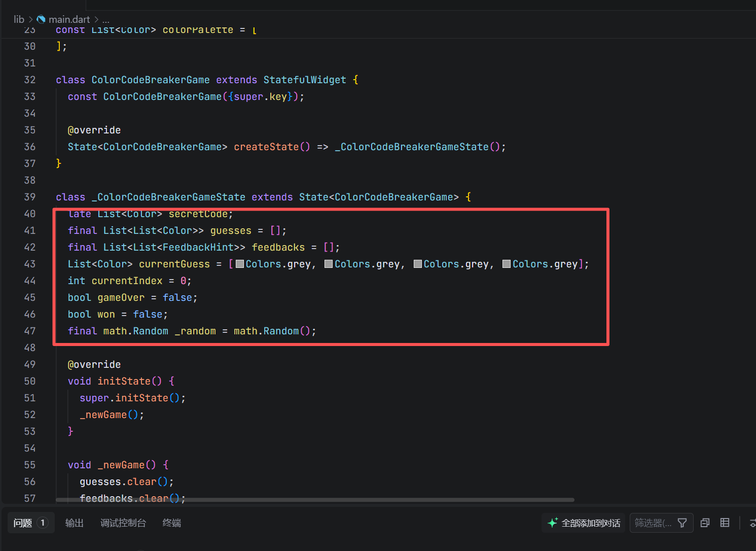756x551 pixels.
Task: Click the lib breadcrumb folder
Action: [x=19, y=19]
